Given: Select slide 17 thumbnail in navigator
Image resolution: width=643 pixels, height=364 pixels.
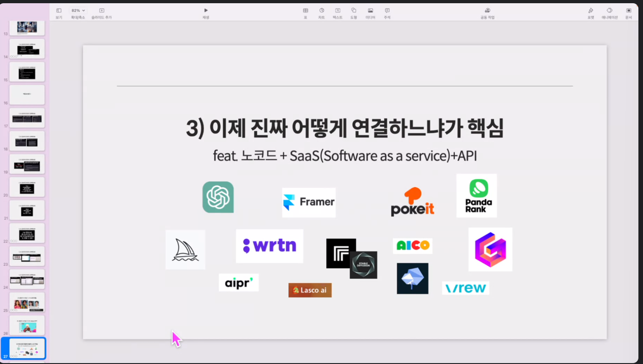Looking at the screenshot, I should tap(27, 118).
